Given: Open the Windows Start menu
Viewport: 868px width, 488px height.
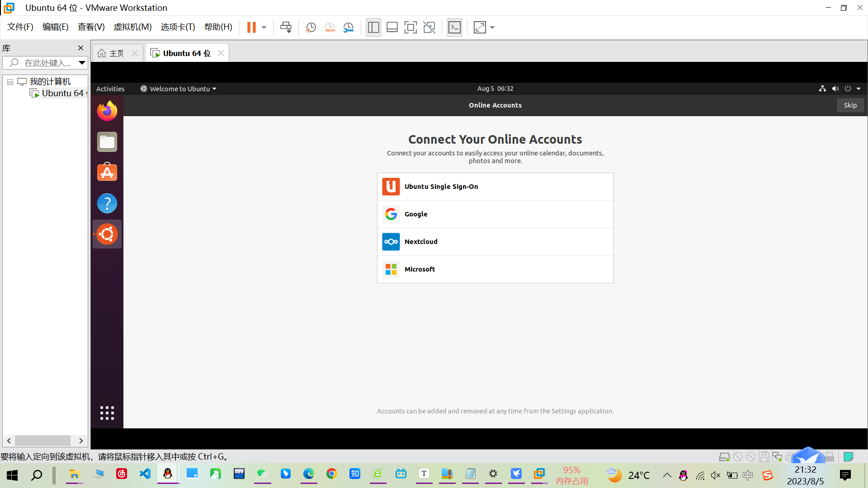Looking at the screenshot, I should coord(12,475).
